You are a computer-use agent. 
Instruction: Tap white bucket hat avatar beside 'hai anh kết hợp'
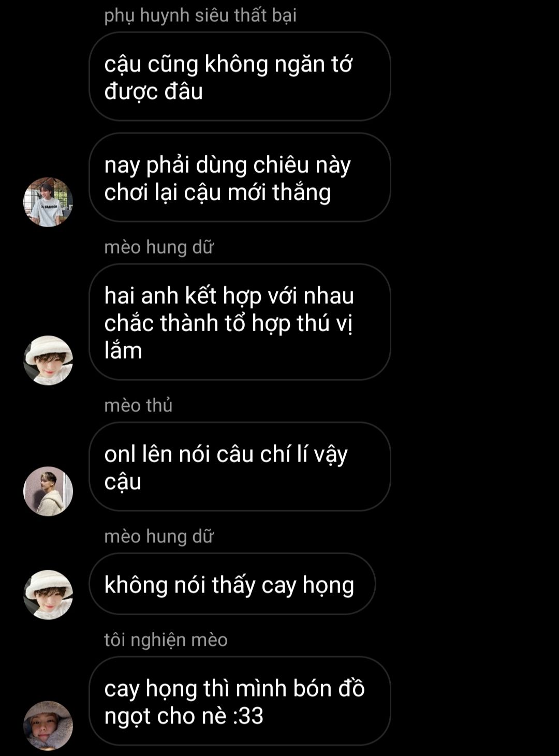tap(48, 360)
